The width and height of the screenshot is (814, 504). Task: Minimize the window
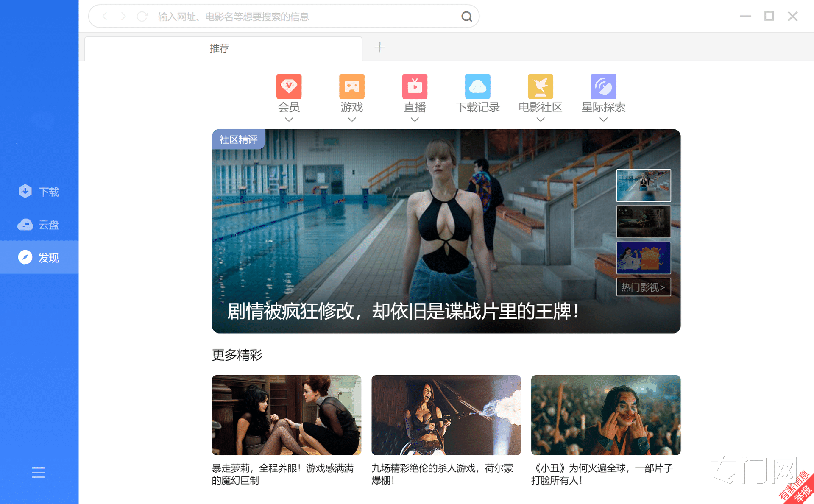point(745,16)
